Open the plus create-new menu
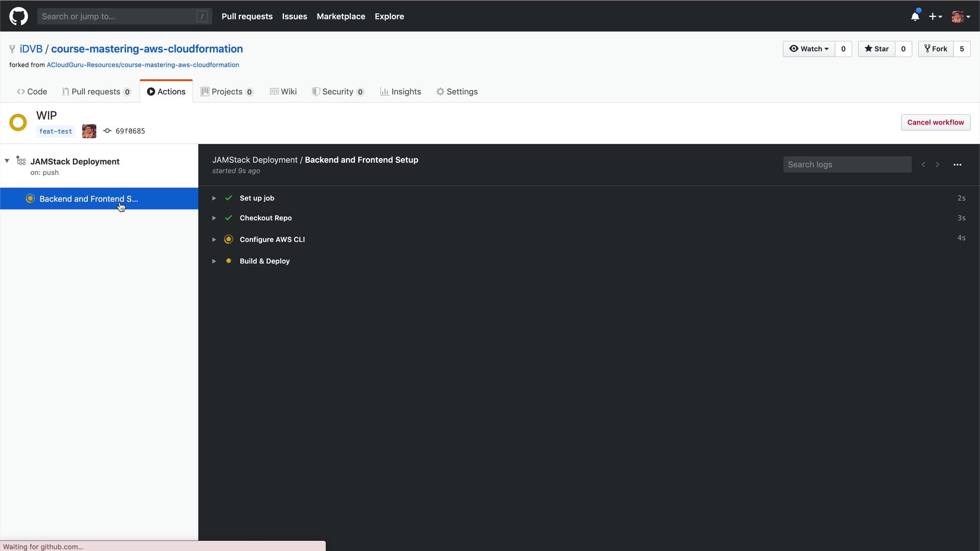 (x=935, y=16)
